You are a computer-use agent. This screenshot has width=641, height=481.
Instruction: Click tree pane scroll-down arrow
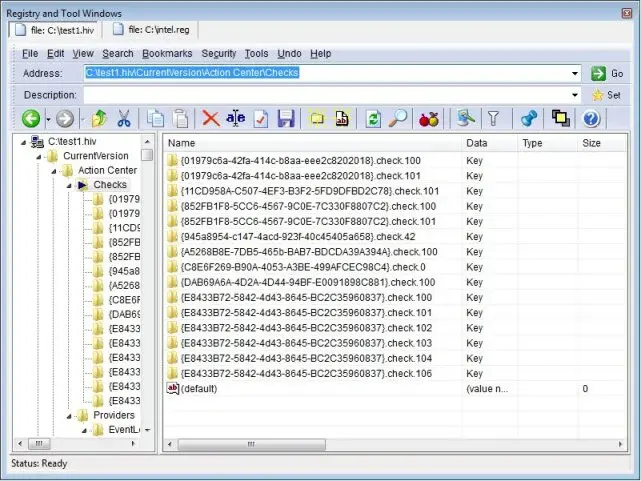click(147, 430)
